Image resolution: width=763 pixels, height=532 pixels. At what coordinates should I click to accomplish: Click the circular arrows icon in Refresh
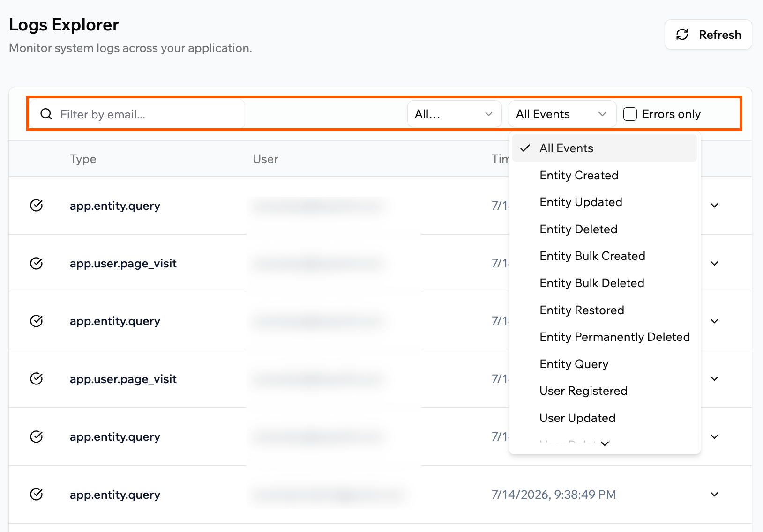(x=682, y=35)
